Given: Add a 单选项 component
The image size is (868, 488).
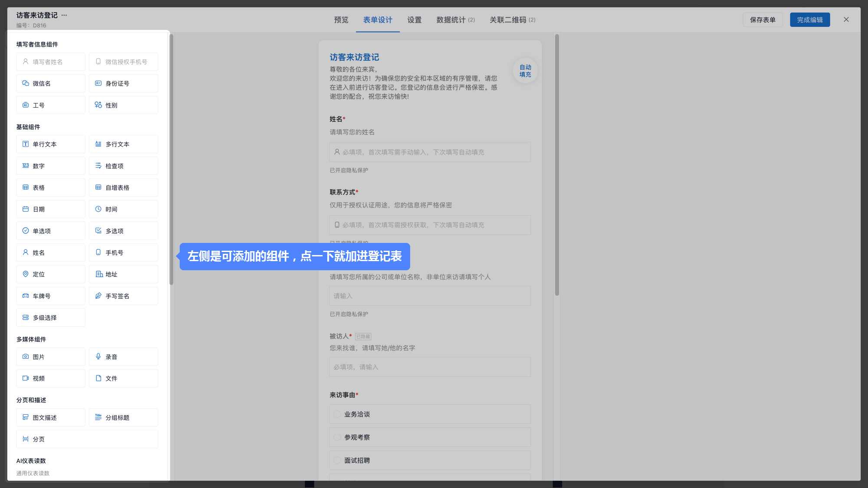Looking at the screenshot, I should click(x=51, y=231).
